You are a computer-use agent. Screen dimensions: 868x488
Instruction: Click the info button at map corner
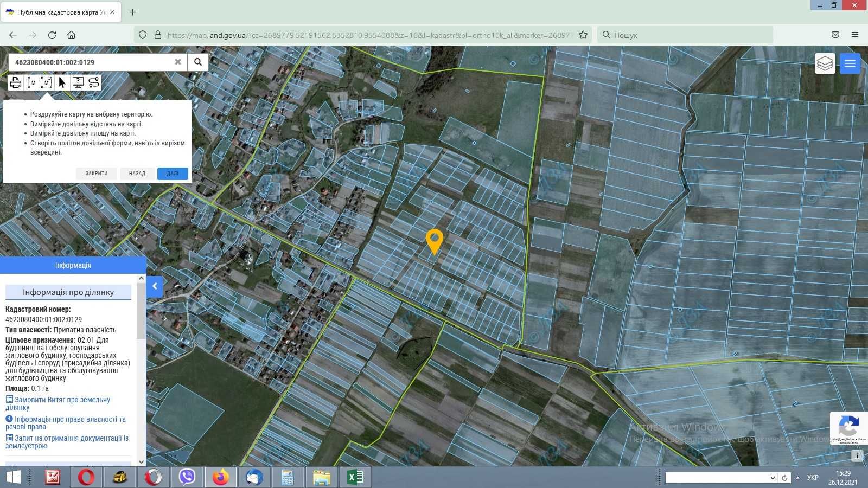(x=857, y=456)
